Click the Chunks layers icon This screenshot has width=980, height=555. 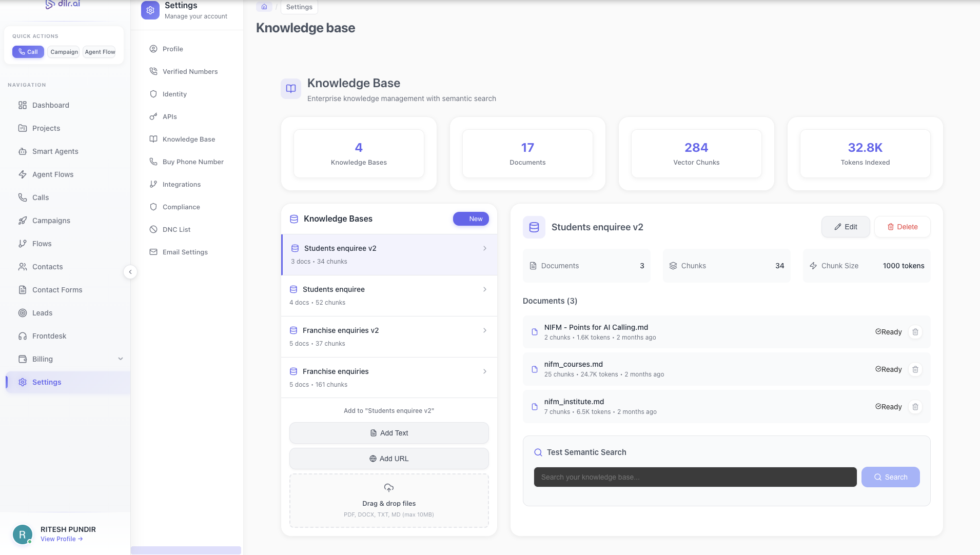coord(673,266)
